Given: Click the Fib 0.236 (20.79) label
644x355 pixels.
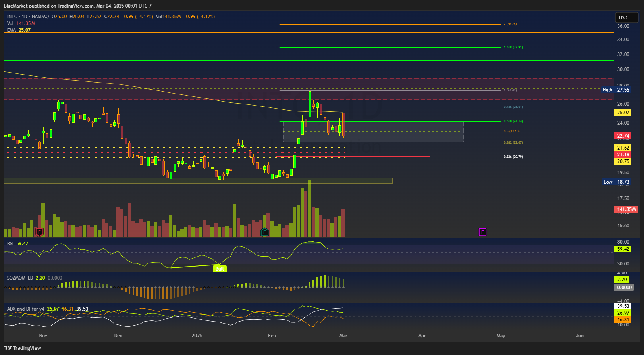Looking at the screenshot, I should pos(513,157).
